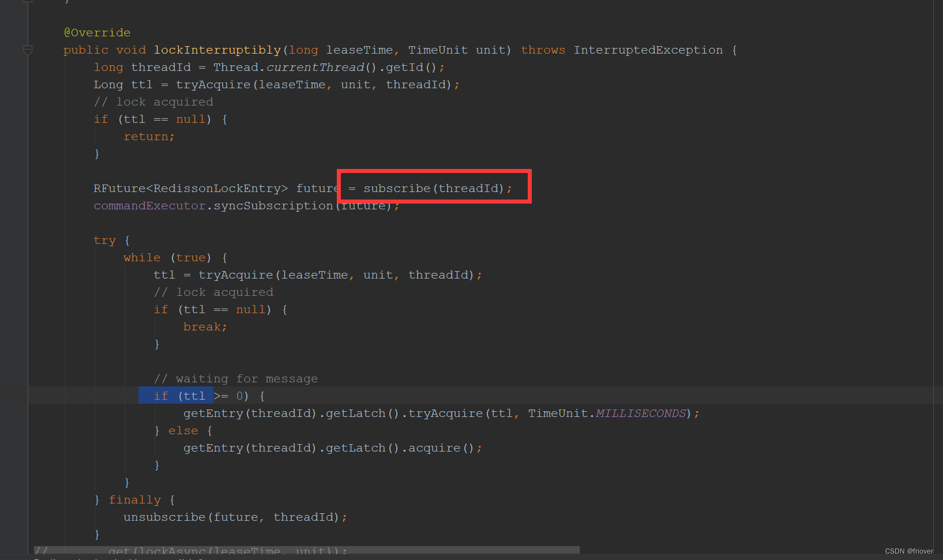
Task: Click the '// waiting for message' comment
Action: (x=236, y=379)
